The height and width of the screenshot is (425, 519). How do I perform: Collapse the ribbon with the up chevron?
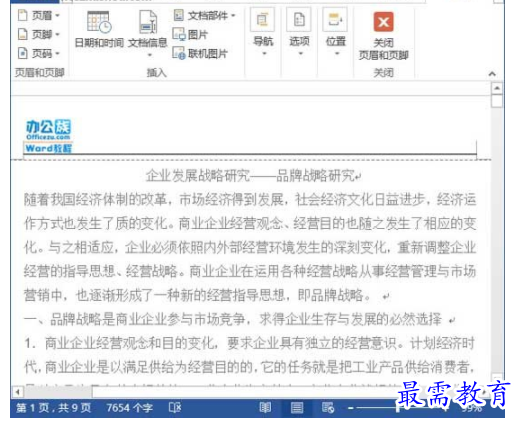coord(492,74)
